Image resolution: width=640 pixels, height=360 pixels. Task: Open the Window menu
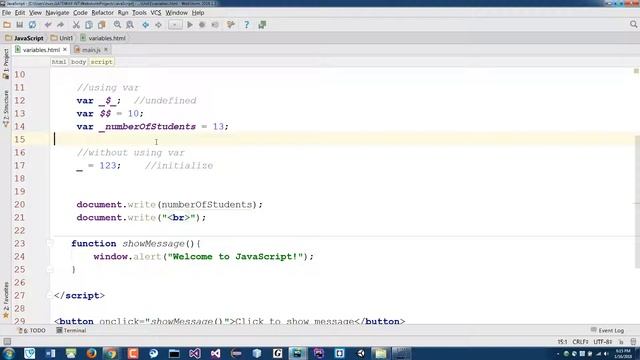tap(176, 13)
